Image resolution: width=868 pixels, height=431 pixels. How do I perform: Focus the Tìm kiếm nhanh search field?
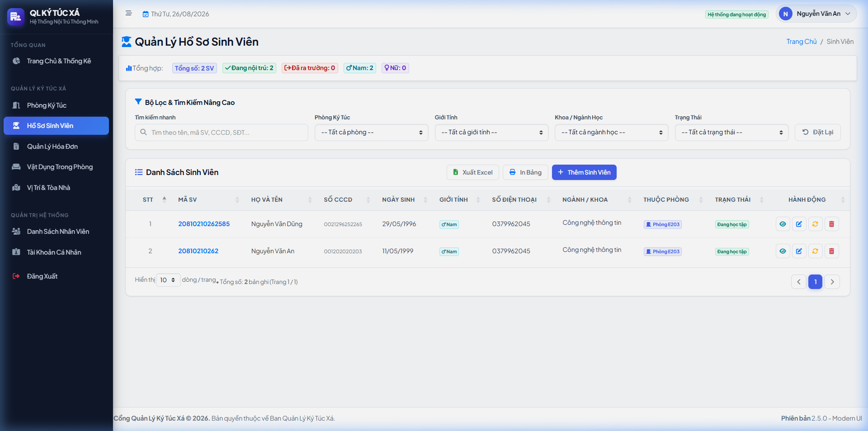[x=222, y=133]
